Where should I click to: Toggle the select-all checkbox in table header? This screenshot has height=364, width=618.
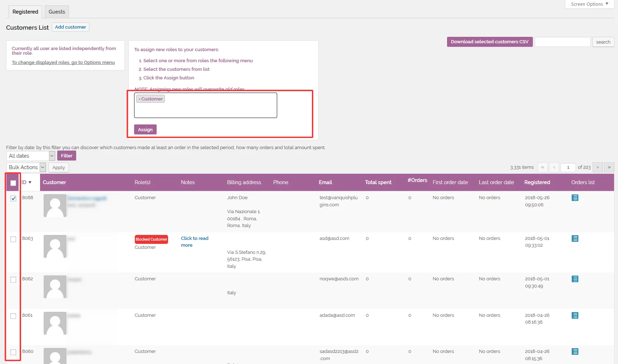[13, 183]
